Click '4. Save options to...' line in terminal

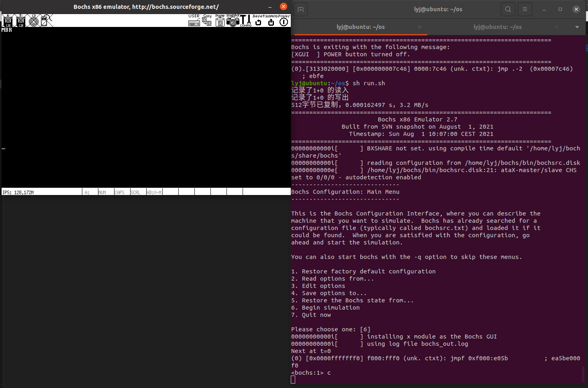329,293
